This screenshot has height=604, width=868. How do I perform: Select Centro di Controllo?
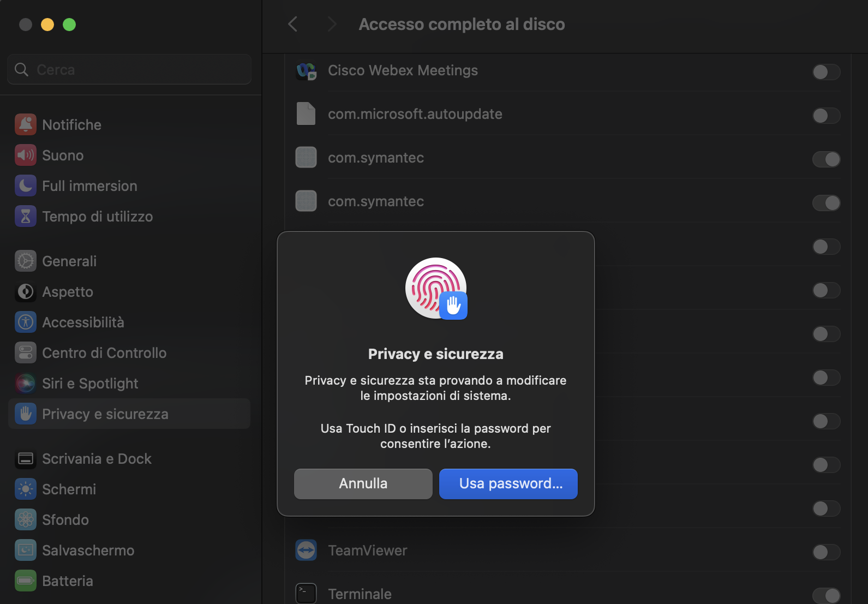click(129, 353)
